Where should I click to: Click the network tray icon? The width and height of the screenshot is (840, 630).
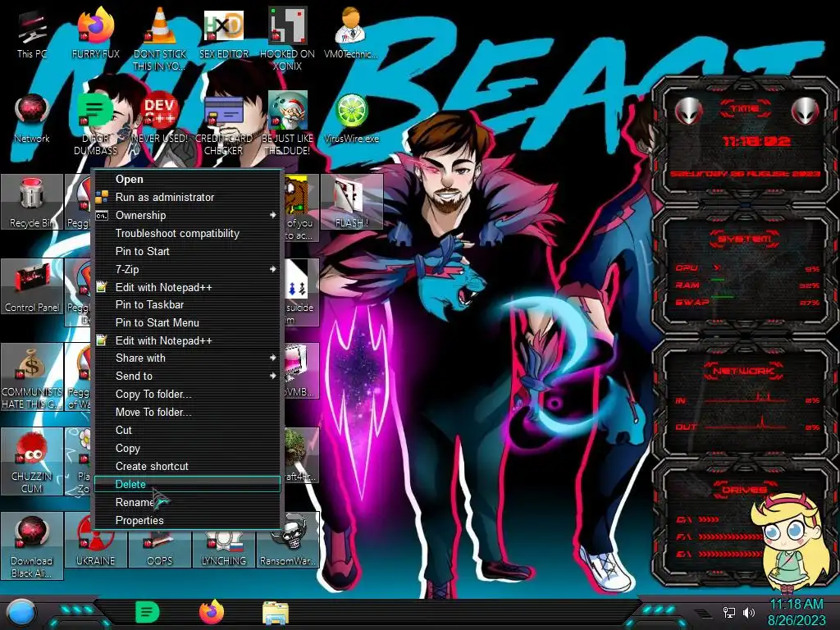[x=729, y=612]
